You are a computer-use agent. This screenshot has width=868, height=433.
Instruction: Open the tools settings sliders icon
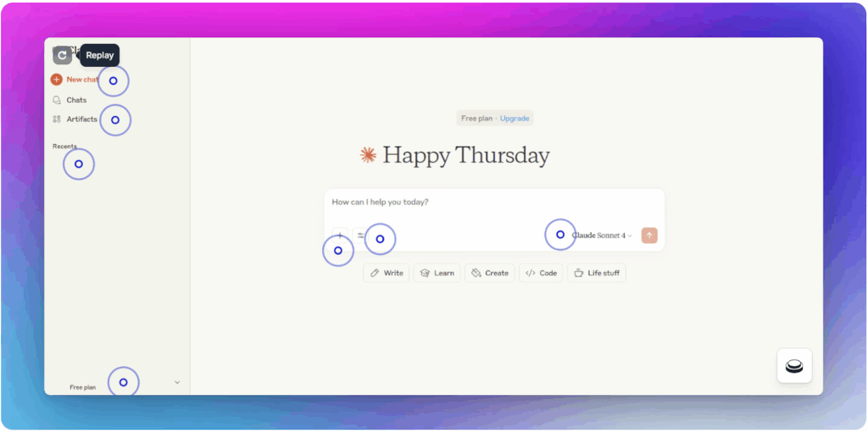coord(361,236)
